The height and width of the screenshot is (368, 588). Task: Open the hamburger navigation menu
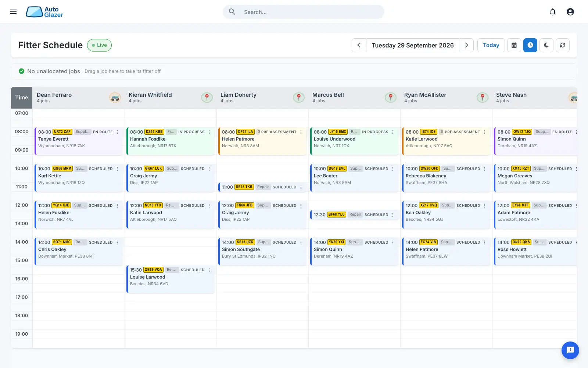click(13, 12)
